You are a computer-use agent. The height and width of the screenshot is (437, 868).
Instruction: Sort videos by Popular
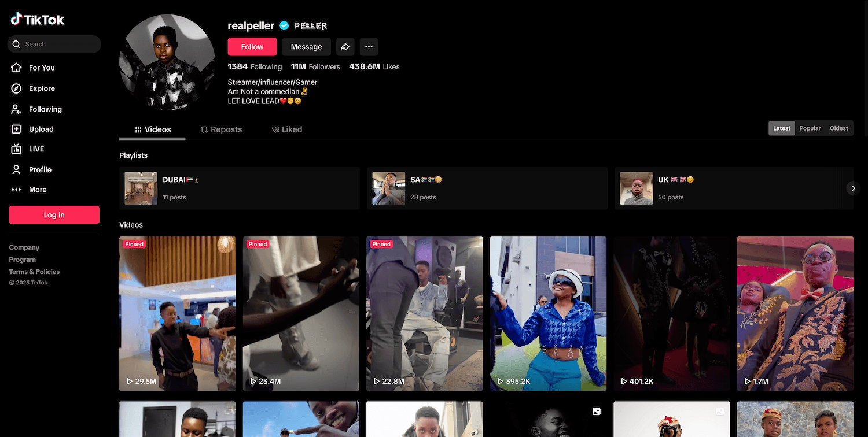[810, 128]
